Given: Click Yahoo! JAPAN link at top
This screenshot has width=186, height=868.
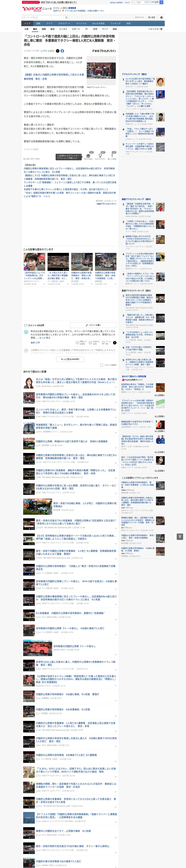Looking at the screenshot, I should click(116, 2).
